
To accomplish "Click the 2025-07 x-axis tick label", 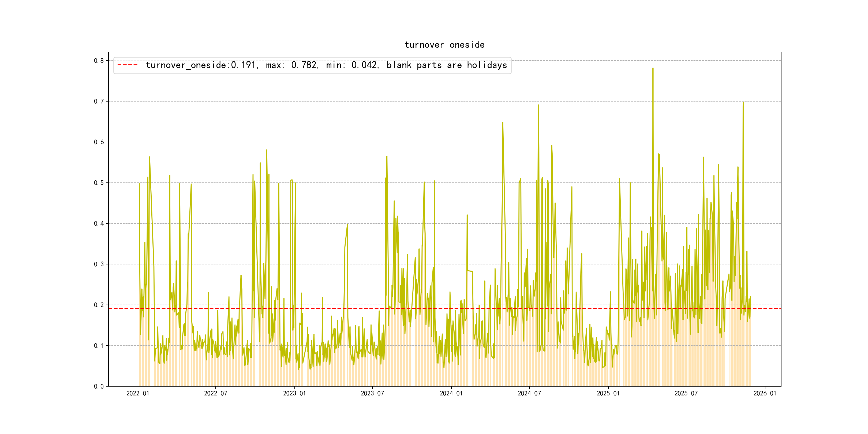I will pyautogui.click(x=686, y=393).
